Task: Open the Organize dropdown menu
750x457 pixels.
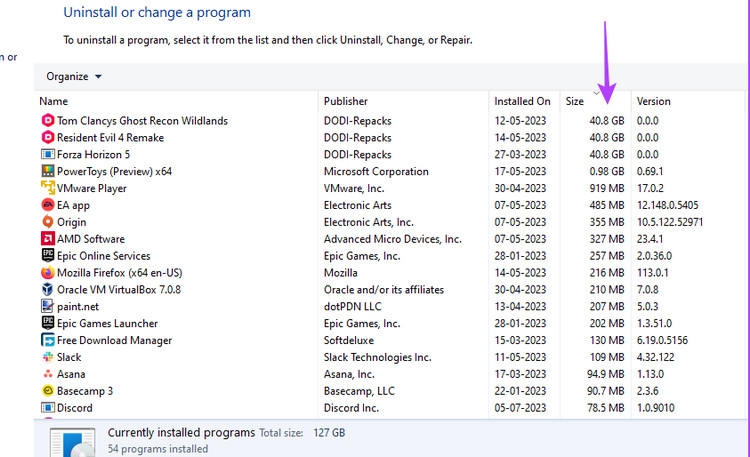Action: 74,77
